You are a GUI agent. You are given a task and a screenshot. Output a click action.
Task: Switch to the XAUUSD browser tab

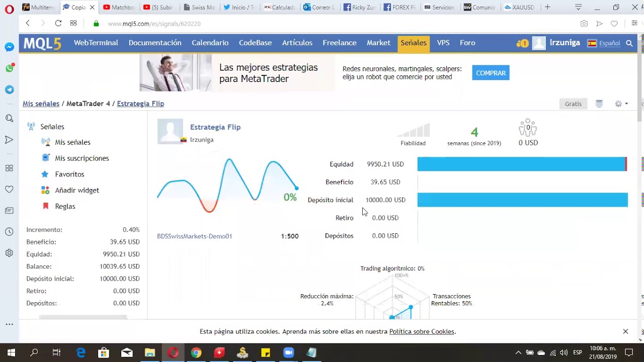tap(519, 7)
